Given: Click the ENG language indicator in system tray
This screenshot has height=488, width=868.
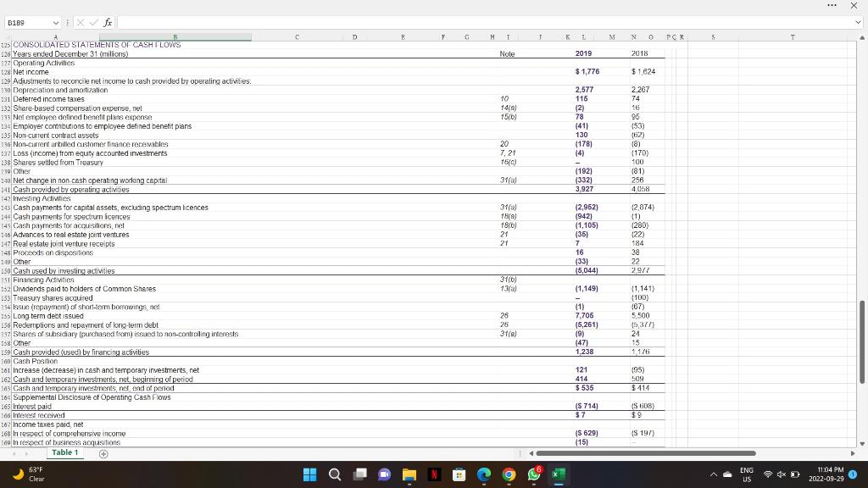Looking at the screenshot, I should coord(747,474).
